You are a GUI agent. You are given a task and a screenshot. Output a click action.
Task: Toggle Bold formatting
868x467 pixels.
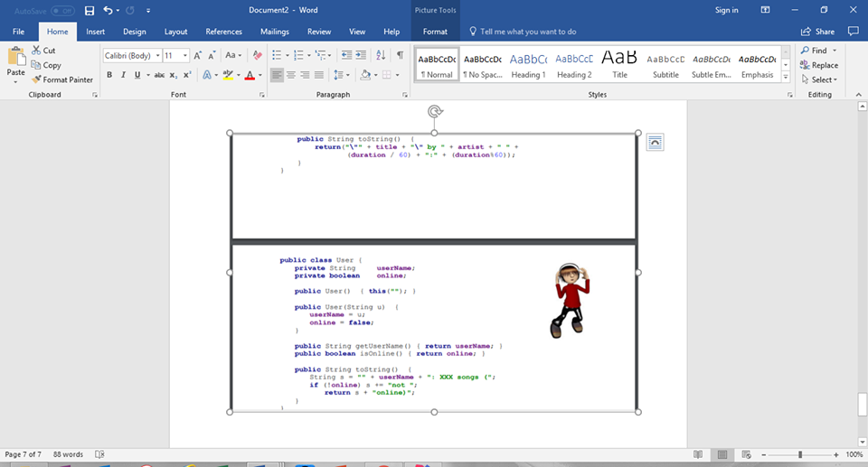pyautogui.click(x=109, y=75)
